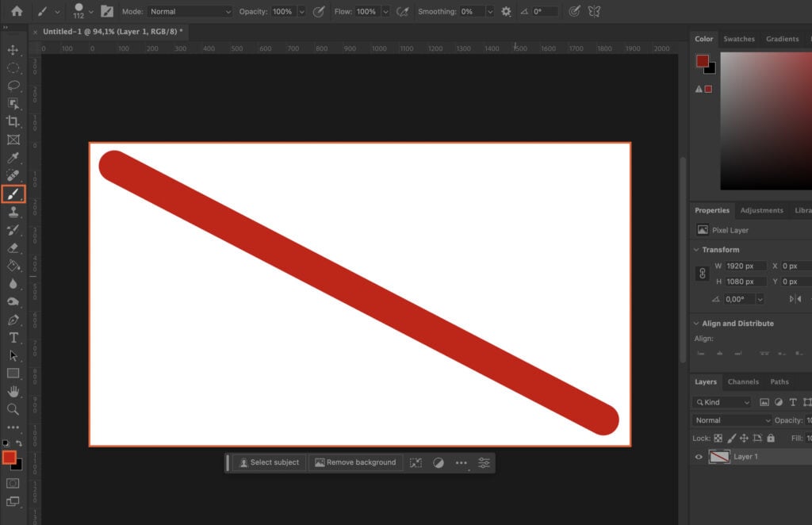Click the symmetry butterfly icon
The height and width of the screenshot is (525, 812).
594,12
